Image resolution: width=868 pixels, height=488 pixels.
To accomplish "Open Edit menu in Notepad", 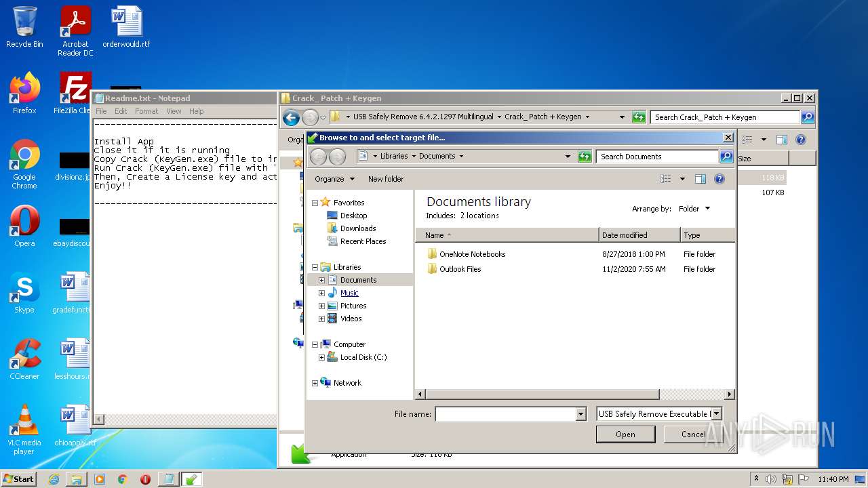I will (121, 111).
